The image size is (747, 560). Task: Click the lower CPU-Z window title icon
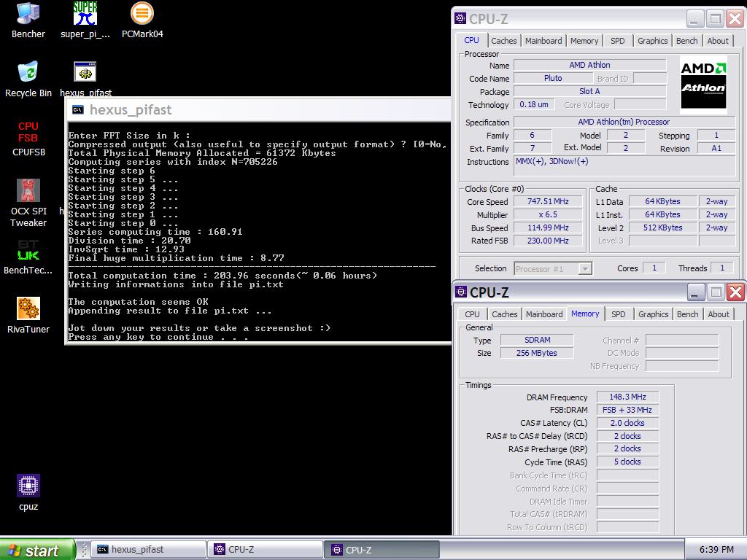tap(461, 292)
